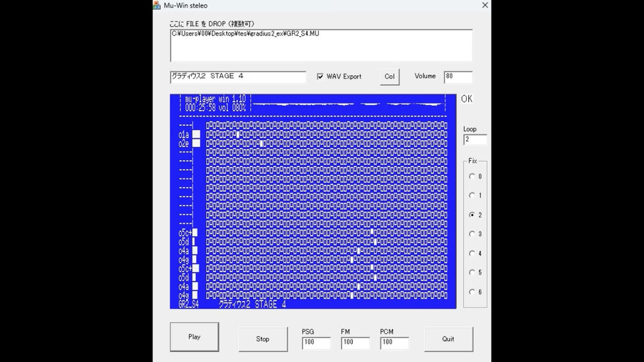Click the Loop count field
This screenshot has height=362, width=644.
click(x=475, y=139)
